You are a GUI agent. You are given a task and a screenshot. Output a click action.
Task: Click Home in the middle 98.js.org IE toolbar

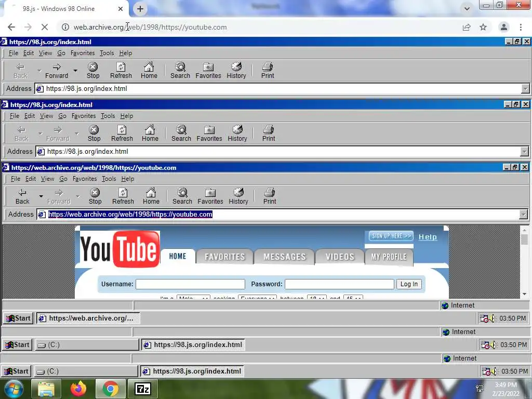tap(150, 134)
